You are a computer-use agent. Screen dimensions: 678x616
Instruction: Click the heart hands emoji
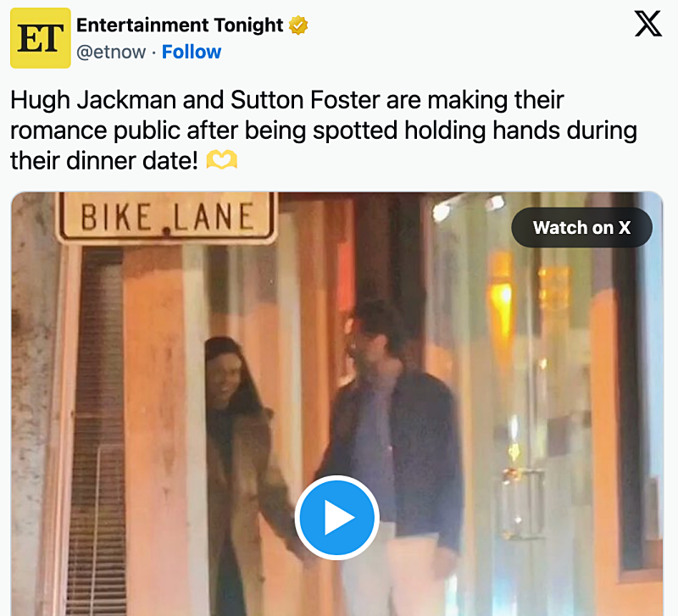pyautogui.click(x=222, y=160)
